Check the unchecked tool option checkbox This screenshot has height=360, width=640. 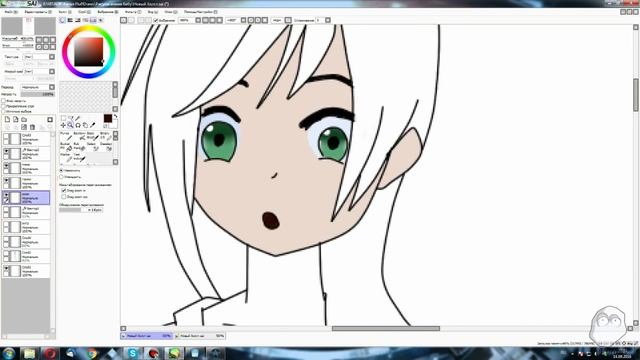(64, 197)
